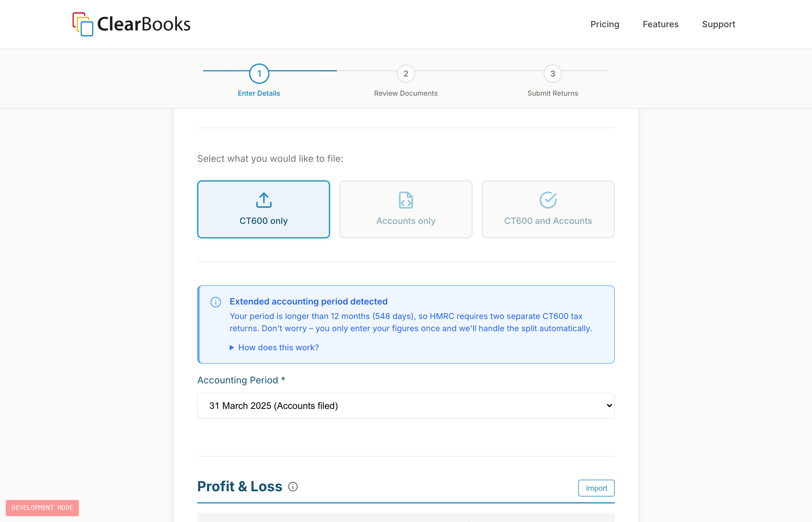
Task: Click step 3 circle in the progress stepper
Action: point(552,74)
